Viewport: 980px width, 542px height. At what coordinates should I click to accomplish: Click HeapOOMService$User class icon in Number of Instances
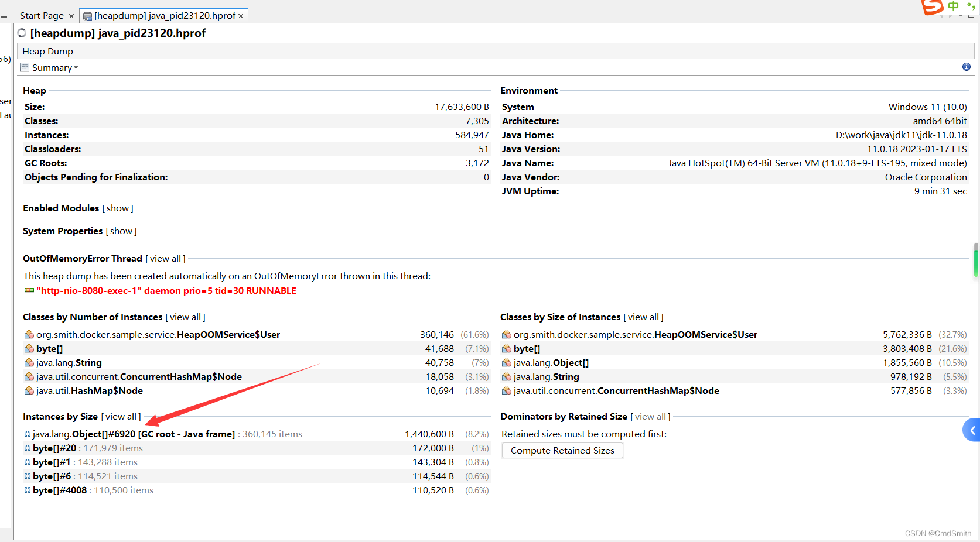pyautogui.click(x=29, y=334)
